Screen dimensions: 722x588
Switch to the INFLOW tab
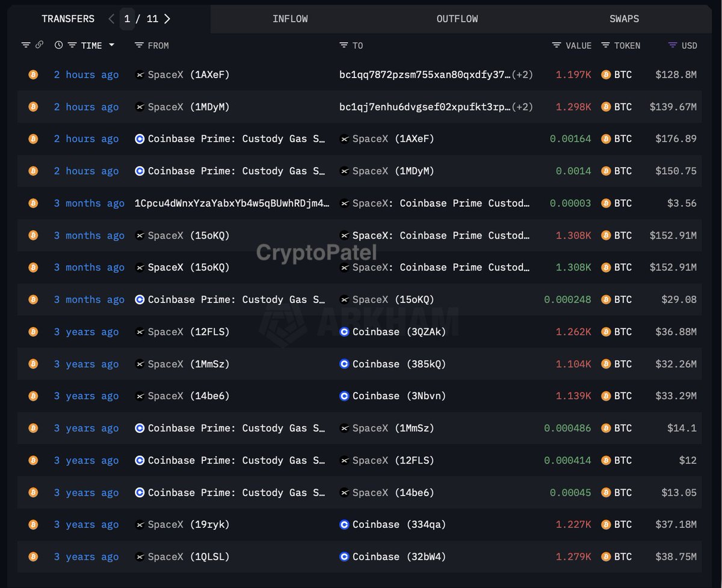[290, 19]
